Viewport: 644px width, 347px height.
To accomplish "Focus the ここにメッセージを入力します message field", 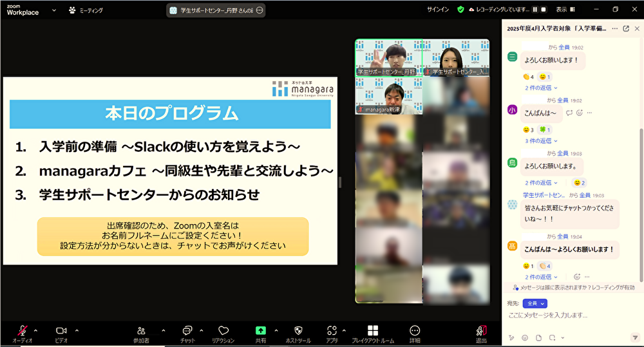I will [x=571, y=315].
